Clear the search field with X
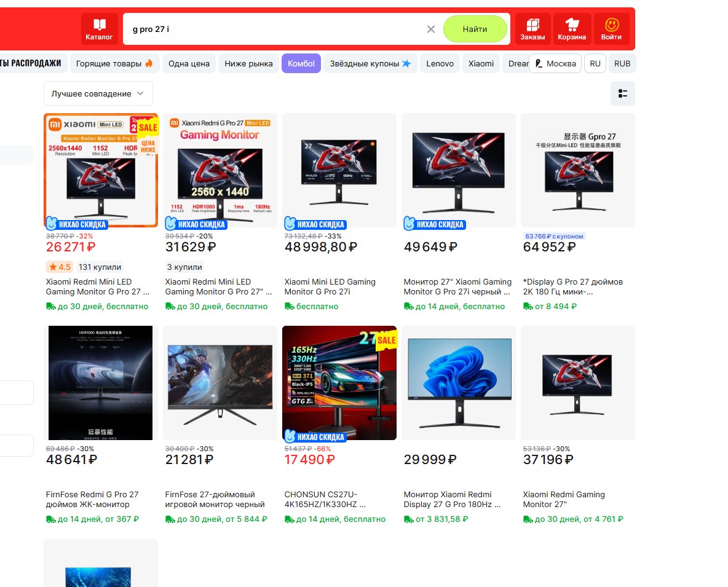Screen dimensions: 728x587 [431, 30]
